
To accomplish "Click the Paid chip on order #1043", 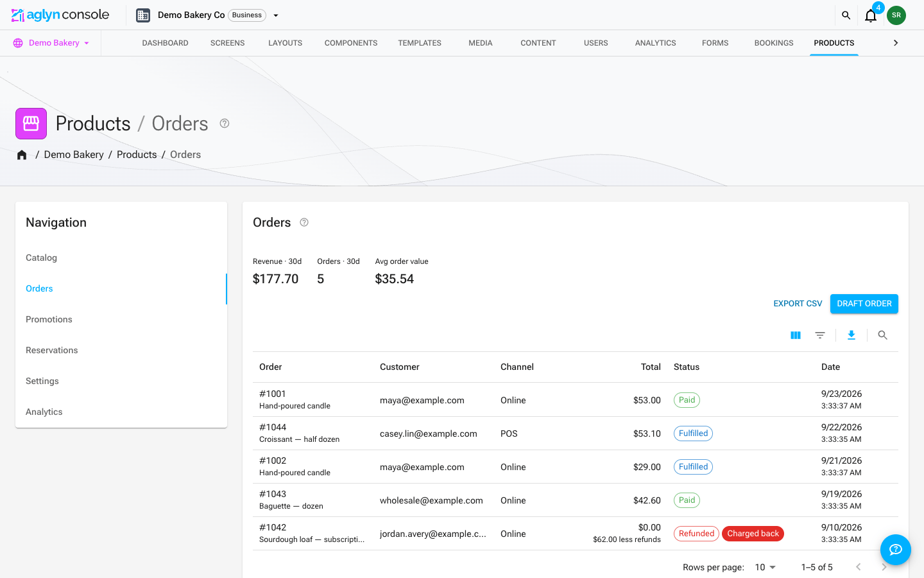I will click(x=687, y=500).
